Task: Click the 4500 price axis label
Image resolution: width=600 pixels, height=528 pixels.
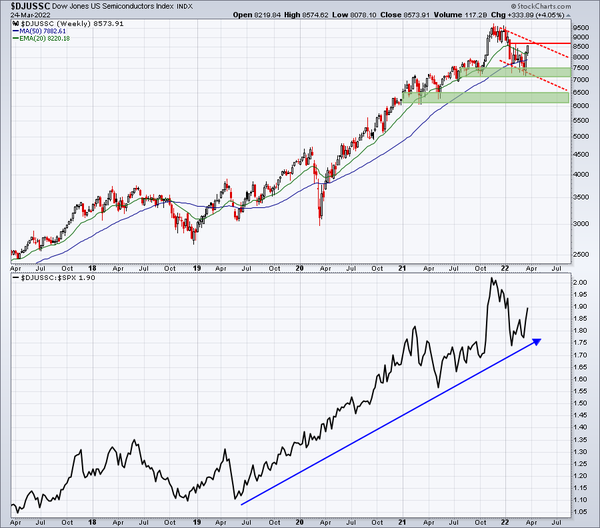Action: [580, 155]
